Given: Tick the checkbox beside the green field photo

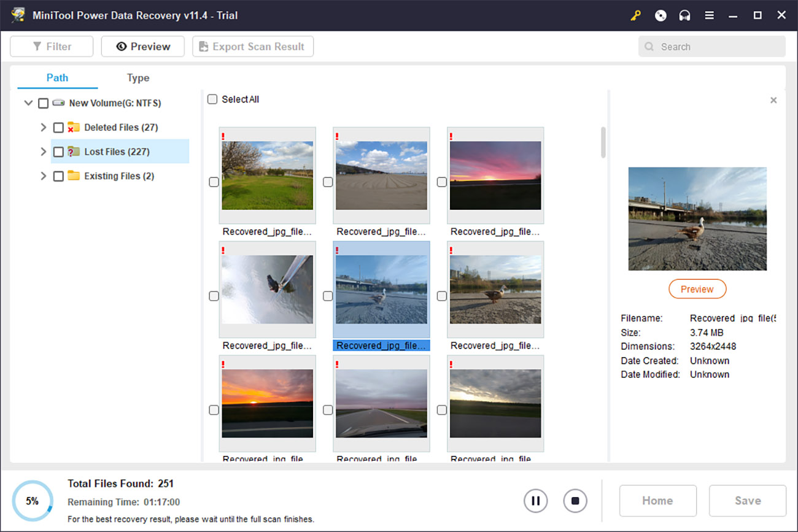Looking at the screenshot, I should coord(214,182).
